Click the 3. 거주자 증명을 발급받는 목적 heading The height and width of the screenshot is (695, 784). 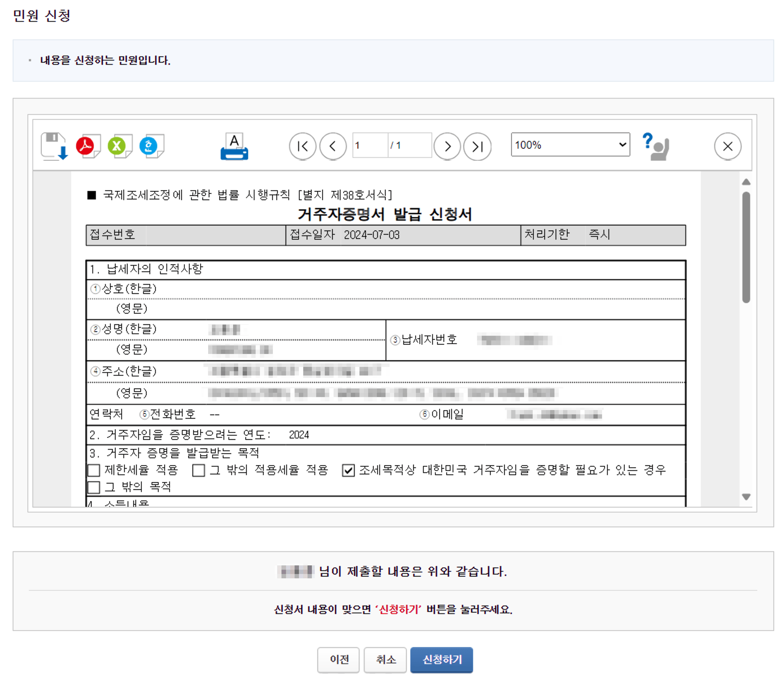pyautogui.click(x=174, y=453)
